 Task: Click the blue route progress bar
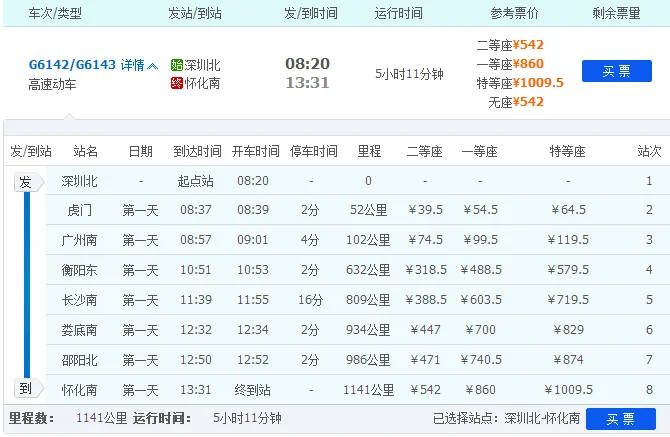pos(27,285)
